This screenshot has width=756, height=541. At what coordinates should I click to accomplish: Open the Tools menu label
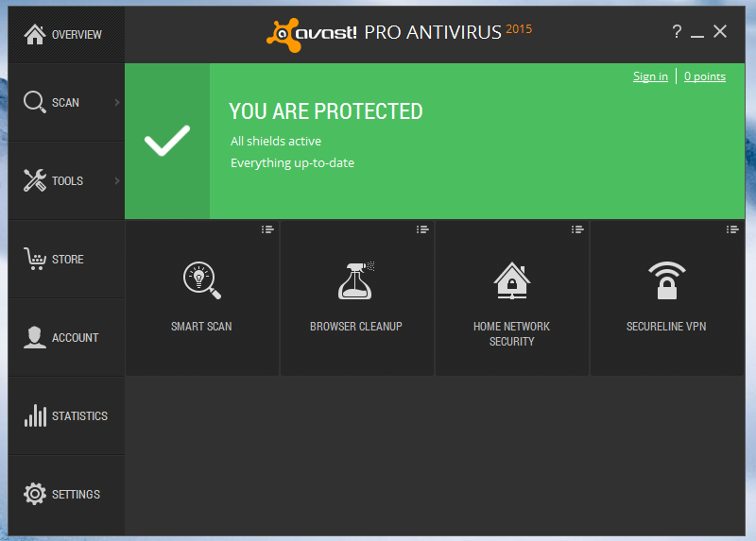pyautogui.click(x=67, y=181)
